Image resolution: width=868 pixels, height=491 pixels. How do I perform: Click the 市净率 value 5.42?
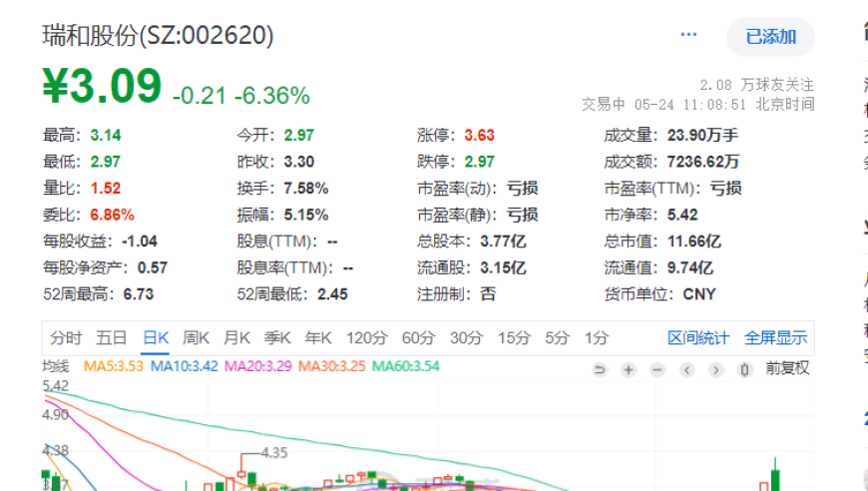click(682, 215)
